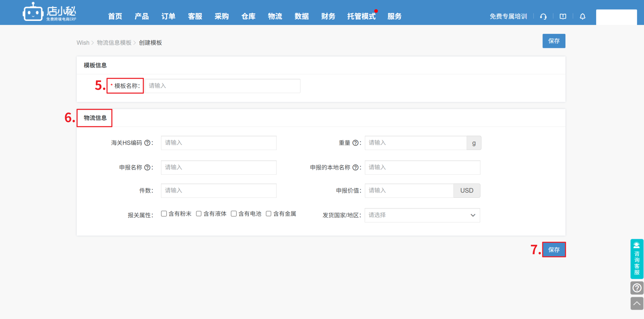The image size is (644, 319).
Task: Click the 申报价值 input field
Action: point(409,191)
